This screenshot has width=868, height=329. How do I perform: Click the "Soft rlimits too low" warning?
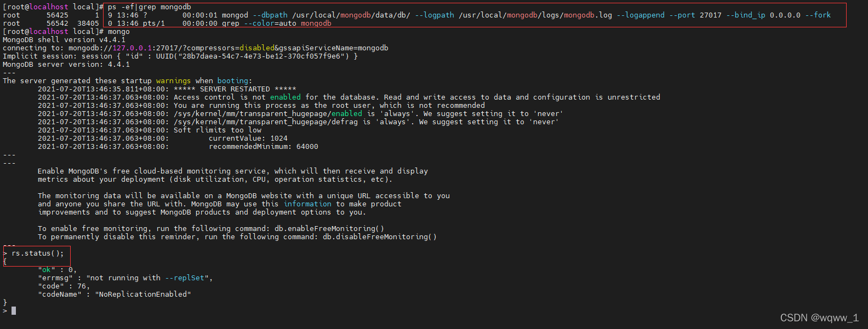[x=218, y=130]
